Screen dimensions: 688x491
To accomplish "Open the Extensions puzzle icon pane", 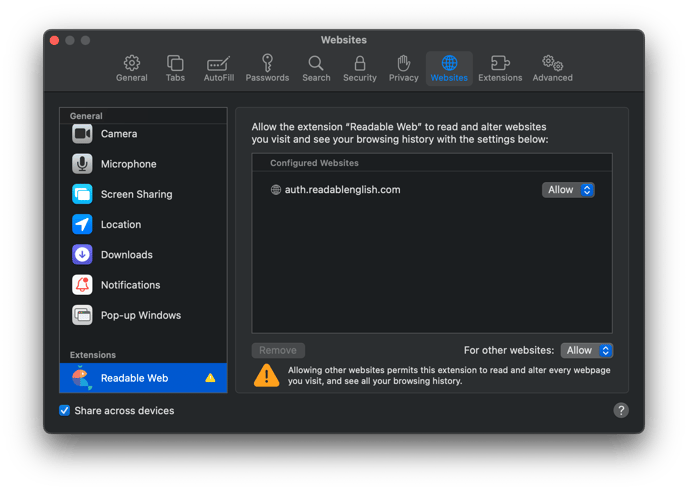I will click(500, 68).
